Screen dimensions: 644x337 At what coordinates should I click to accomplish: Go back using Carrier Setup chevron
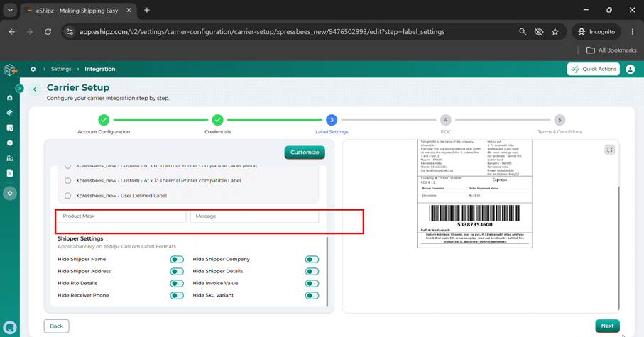click(x=35, y=89)
